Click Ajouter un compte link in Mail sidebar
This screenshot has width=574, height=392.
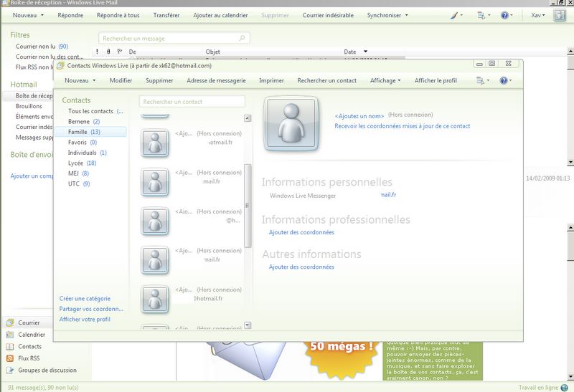coord(32,176)
